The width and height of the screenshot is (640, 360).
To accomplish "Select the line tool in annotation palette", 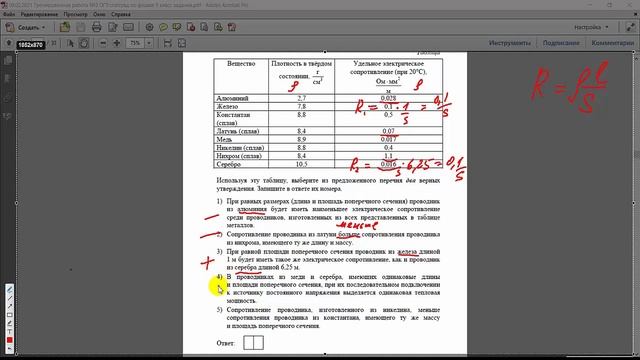I will [x=10, y=298].
